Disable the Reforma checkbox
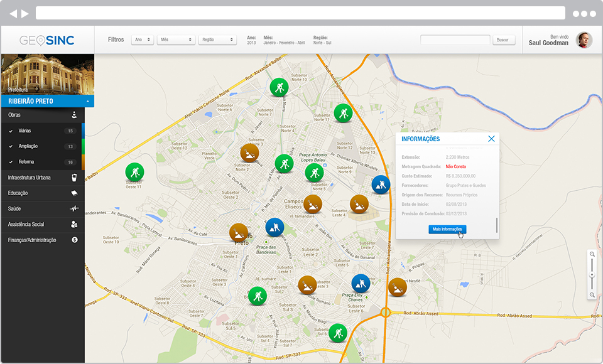 tap(11, 162)
